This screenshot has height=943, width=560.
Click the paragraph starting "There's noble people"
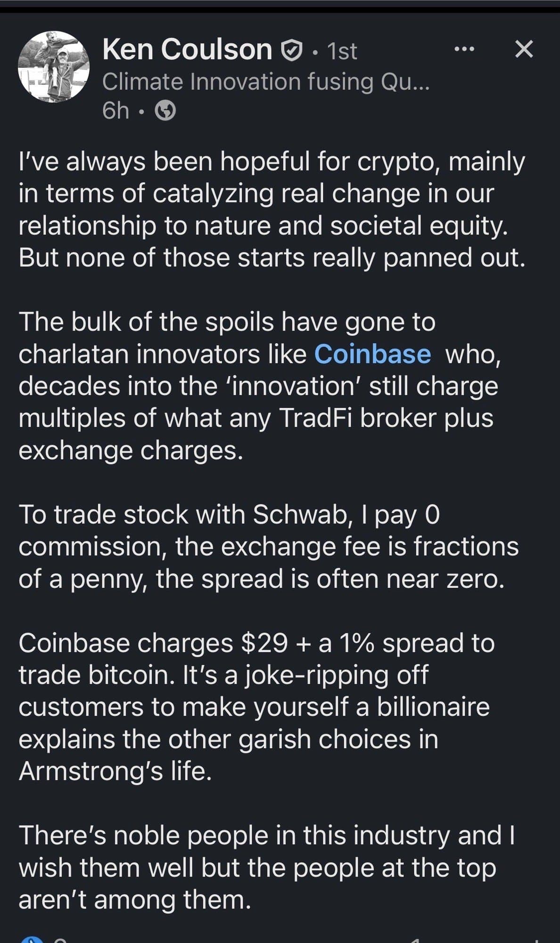(x=267, y=867)
